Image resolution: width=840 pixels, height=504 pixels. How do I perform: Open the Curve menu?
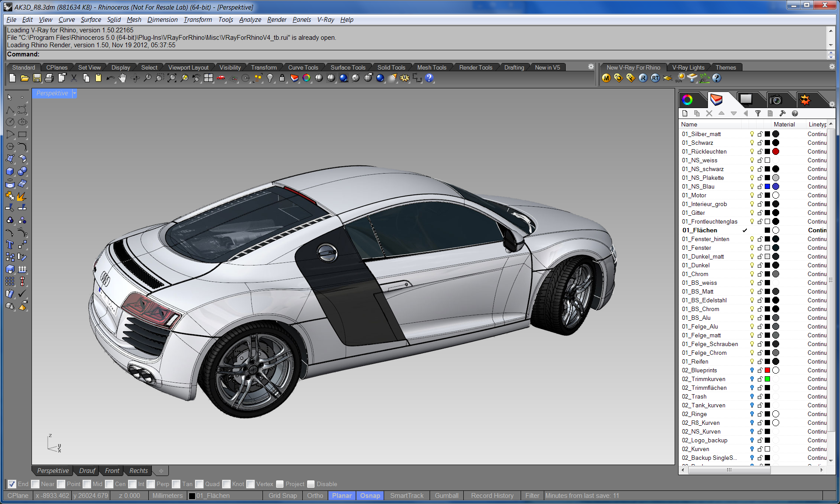pos(66,19)
